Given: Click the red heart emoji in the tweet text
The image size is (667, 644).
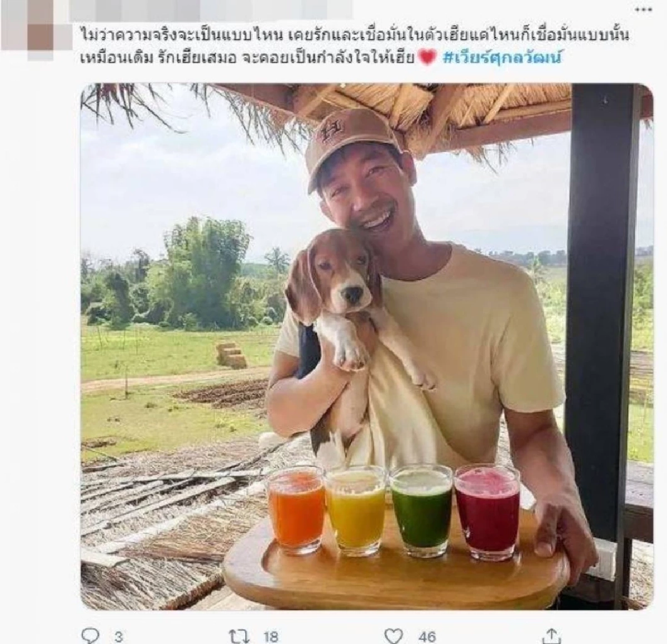Looking at the screenshot, I should (426, 58).
